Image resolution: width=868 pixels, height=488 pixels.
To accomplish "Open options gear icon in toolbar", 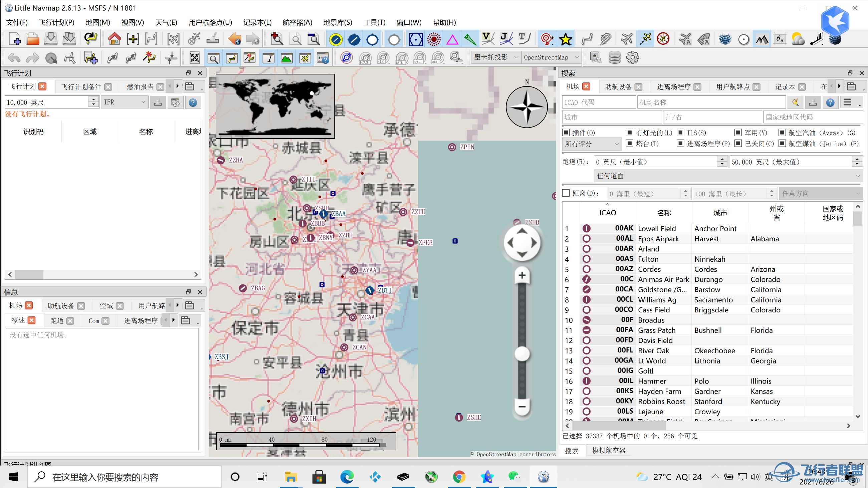I will (x=632, y=58).
